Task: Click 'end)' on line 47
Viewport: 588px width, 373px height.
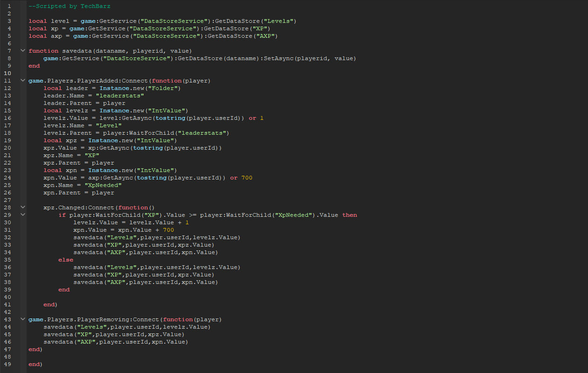Action: [x=35, y=350]
